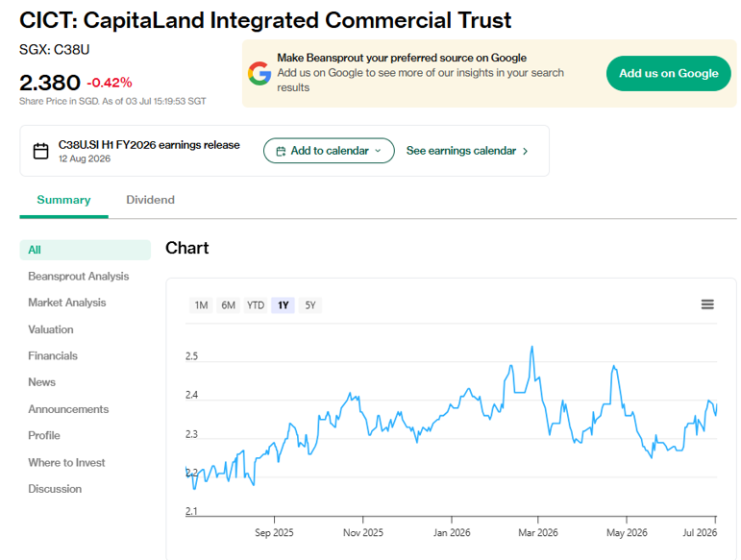Click the 2.3 y-axis label
741x560 pixels.
click(x=191, y=434)
